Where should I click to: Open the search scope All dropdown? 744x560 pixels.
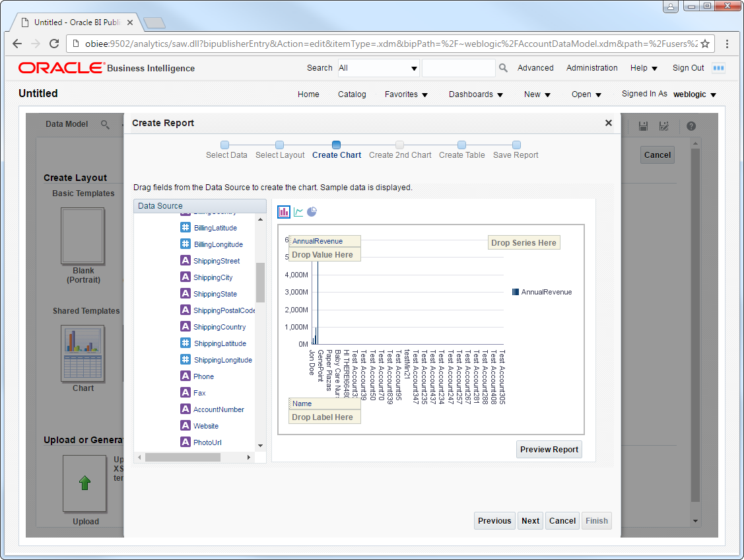click(x=378, y=68)
